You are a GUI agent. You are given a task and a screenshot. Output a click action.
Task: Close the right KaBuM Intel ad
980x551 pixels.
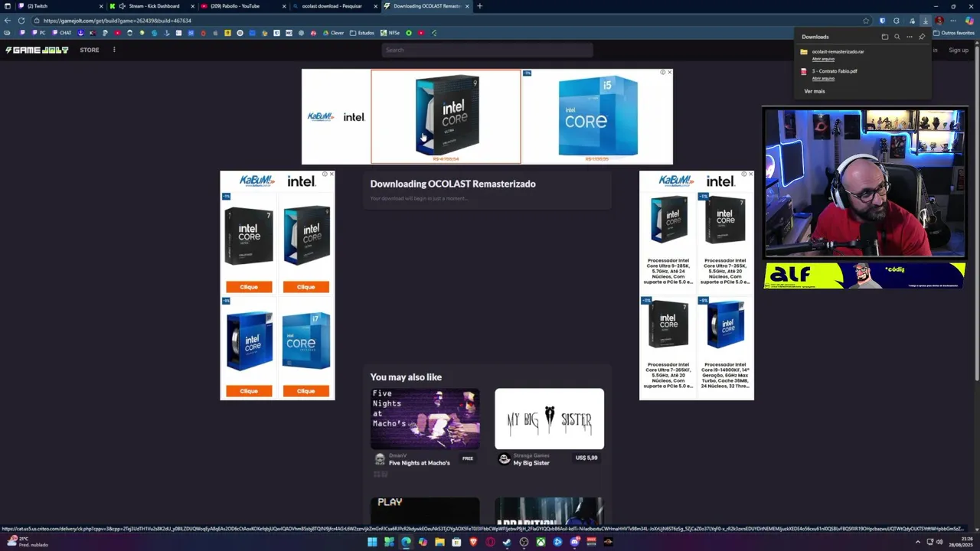pyautogui.click(x=750, y=174)
